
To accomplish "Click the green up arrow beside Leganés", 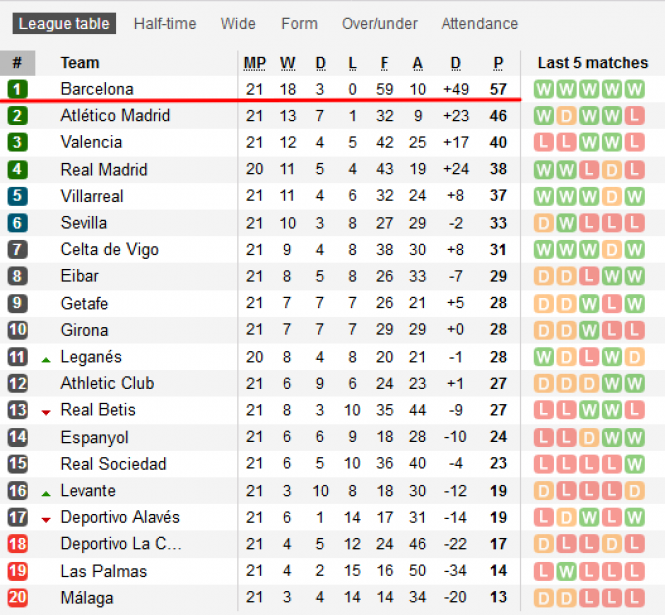I will click(46, 360).
